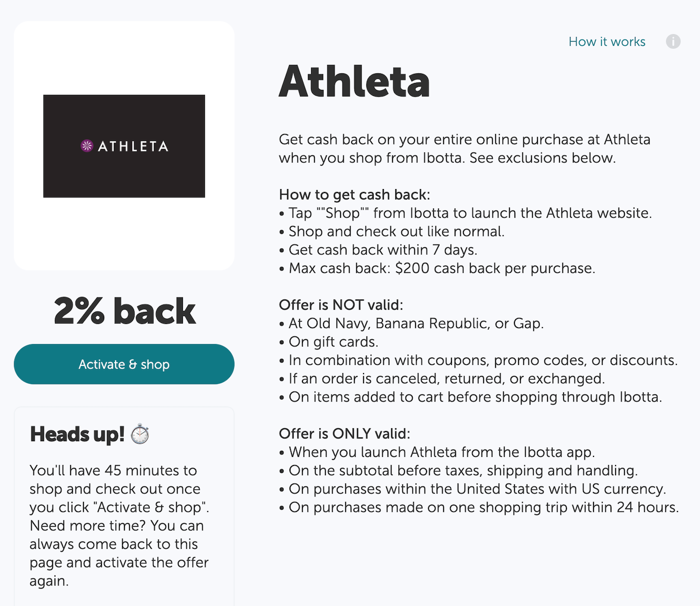Viewport: 700px width, 606px height.
Task: Select the How to get cash back heading
Action: [353, 195]
